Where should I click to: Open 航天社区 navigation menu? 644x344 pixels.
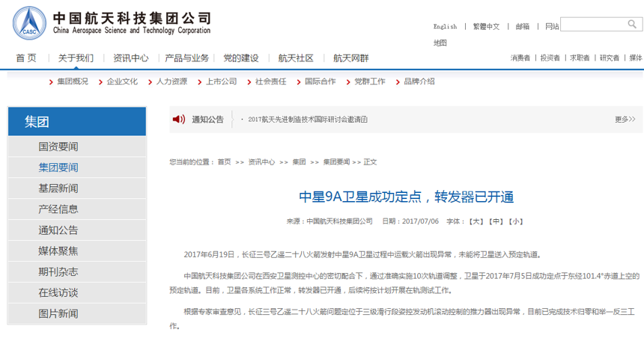(296, 58)
